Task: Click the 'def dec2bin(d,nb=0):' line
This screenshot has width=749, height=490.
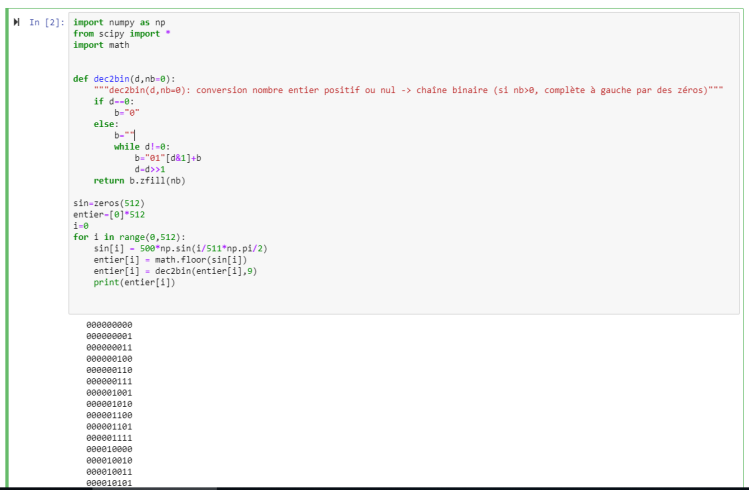Action: click(124, 79)
